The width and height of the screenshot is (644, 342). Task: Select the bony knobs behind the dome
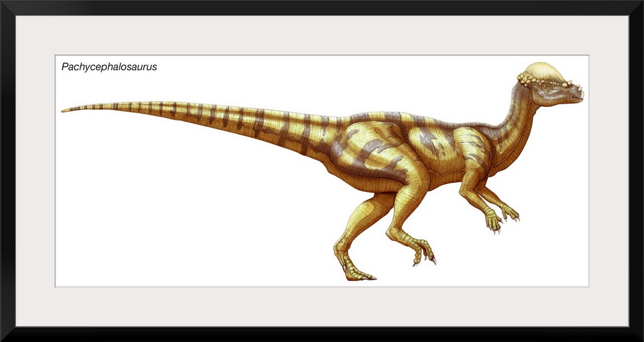528,80
